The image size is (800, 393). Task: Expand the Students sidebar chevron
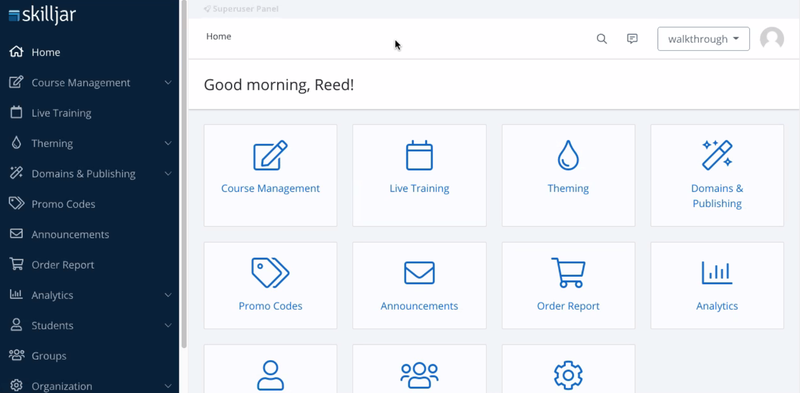[168, 325]
